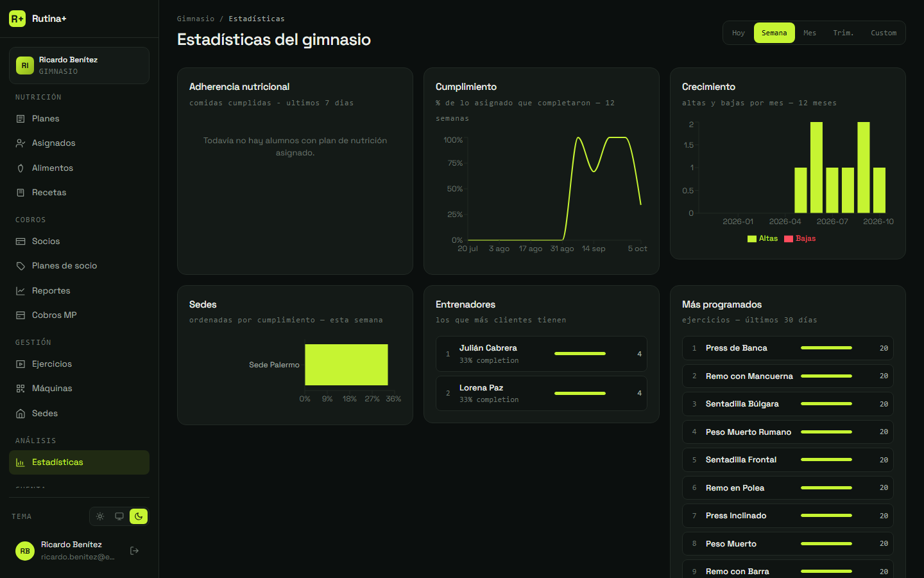Open Planes via its sidebar icon
The width and height of the screenshot is (924, 578).
pos(21,119)
